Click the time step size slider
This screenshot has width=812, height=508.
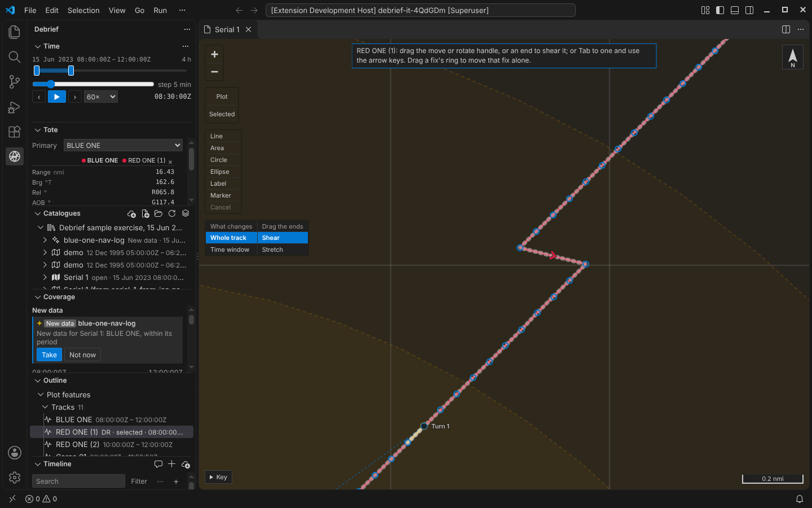(93, 84)
